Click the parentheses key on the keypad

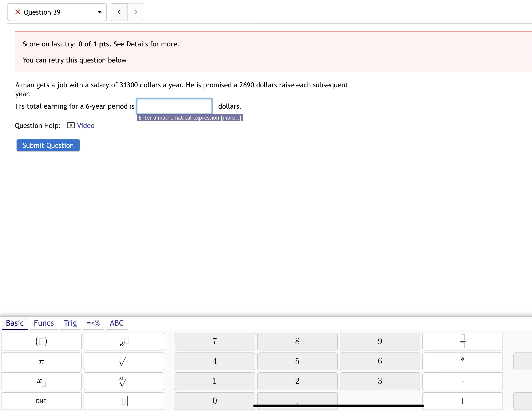41,342
